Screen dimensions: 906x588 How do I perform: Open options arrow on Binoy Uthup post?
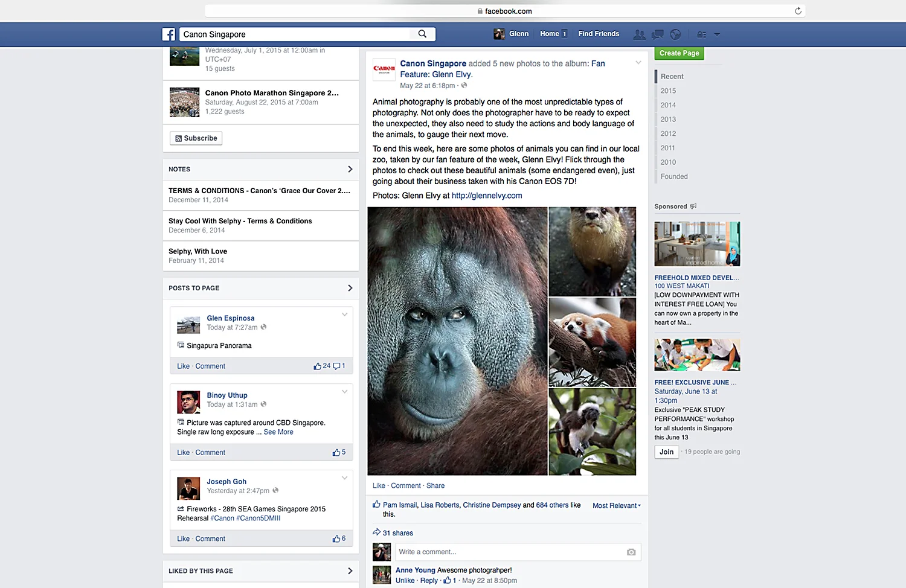[344, 392]
